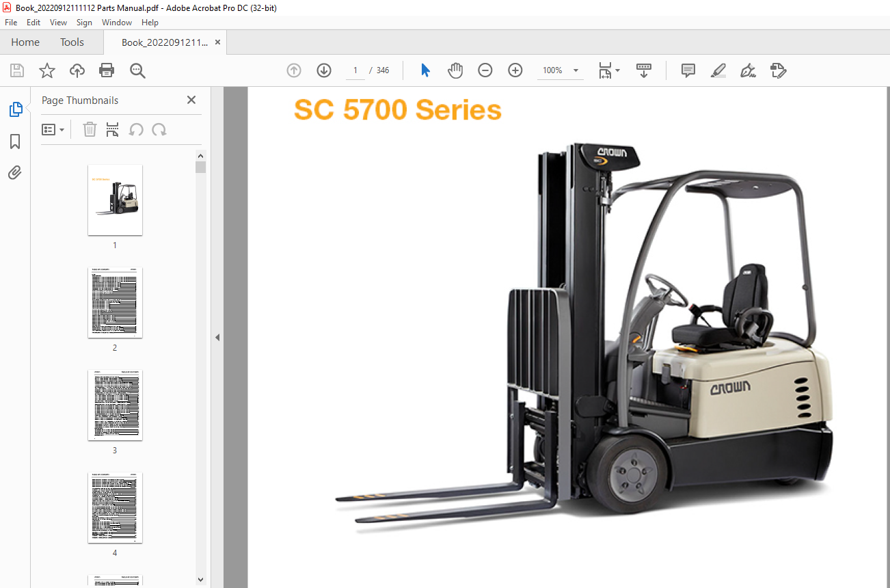Zoom out with the minus icon
This screenshot has width=890, height=588.
point(485,70)
